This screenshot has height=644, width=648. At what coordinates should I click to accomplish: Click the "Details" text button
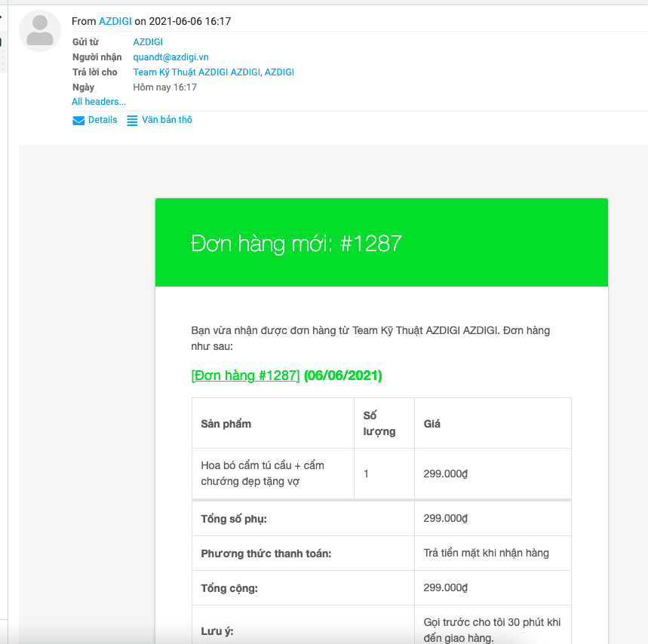point(102,120)
